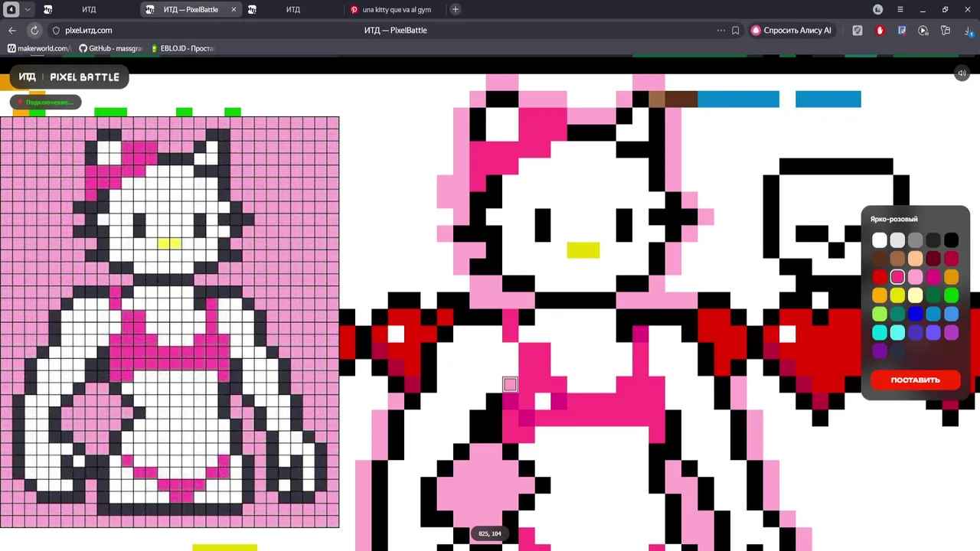
Task: Click the ИТД Pixel Battle logo
Action: coord(69,77)
